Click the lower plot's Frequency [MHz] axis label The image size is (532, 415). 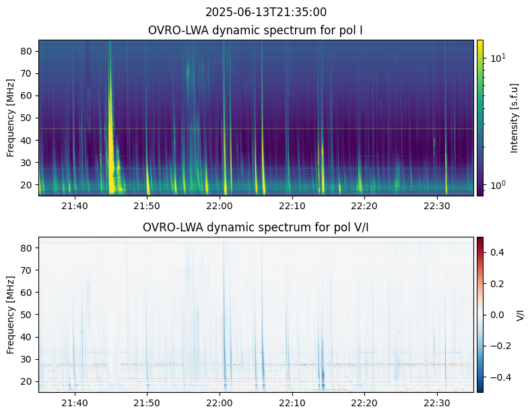pyautogui.click(x=11, y=314)
